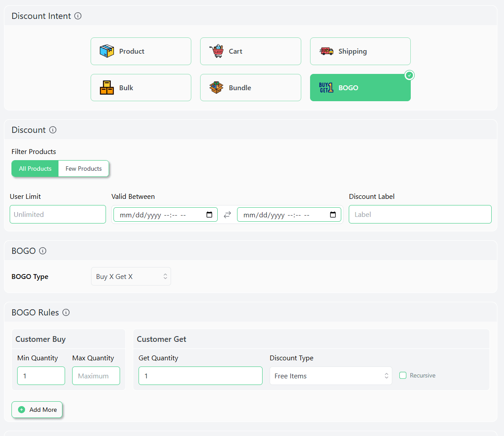Choose the Shipping discount intent
The height and width of the screenshot is (436, 504).
360,51
